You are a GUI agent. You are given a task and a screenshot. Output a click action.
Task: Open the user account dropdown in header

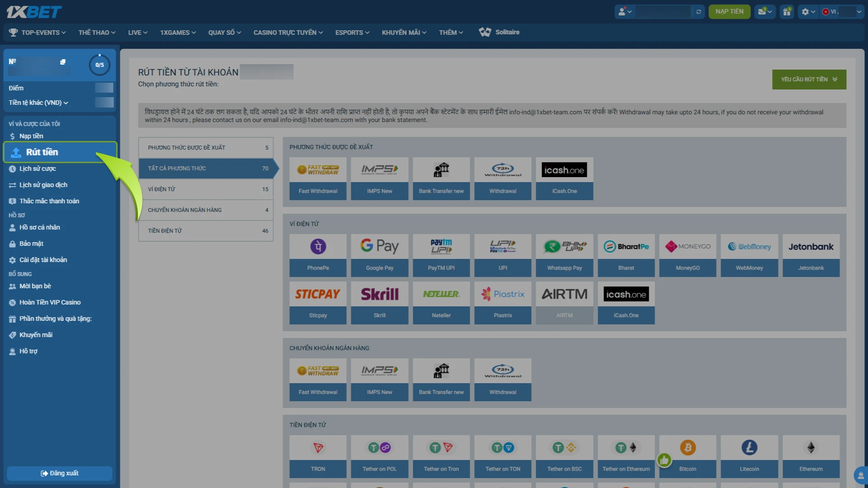pyautogui.click(x=625, y=12)
